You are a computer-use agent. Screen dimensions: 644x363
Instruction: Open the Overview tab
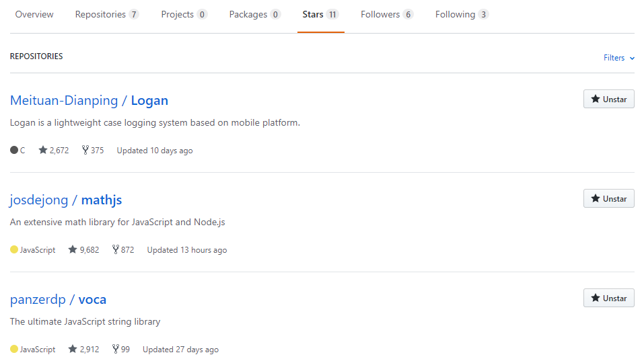[34, 14]
